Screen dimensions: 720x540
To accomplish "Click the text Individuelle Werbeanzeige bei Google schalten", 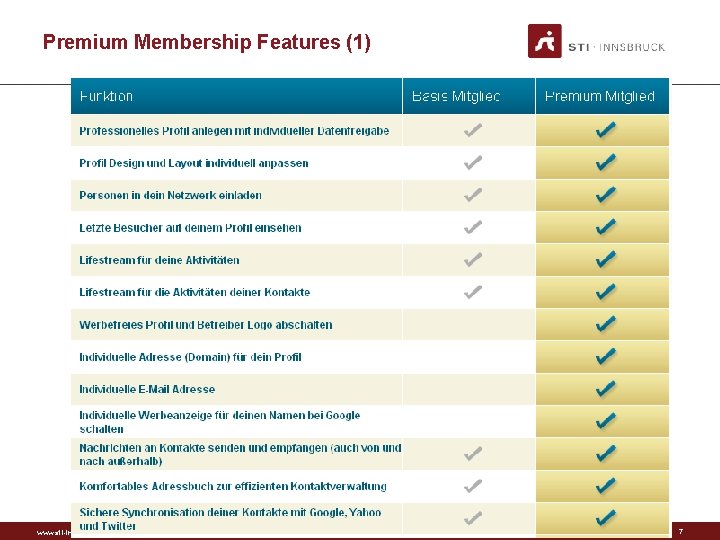I will (219, 422).
